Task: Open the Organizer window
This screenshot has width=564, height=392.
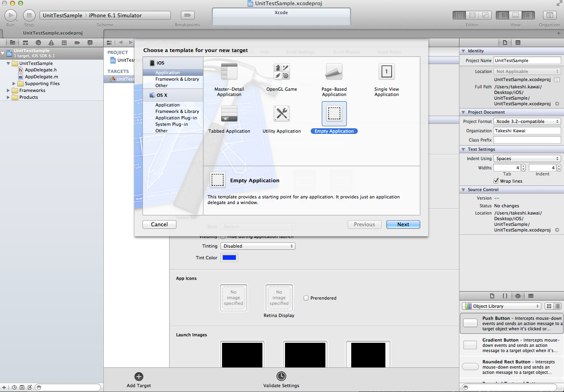Action: click(549, 16)
